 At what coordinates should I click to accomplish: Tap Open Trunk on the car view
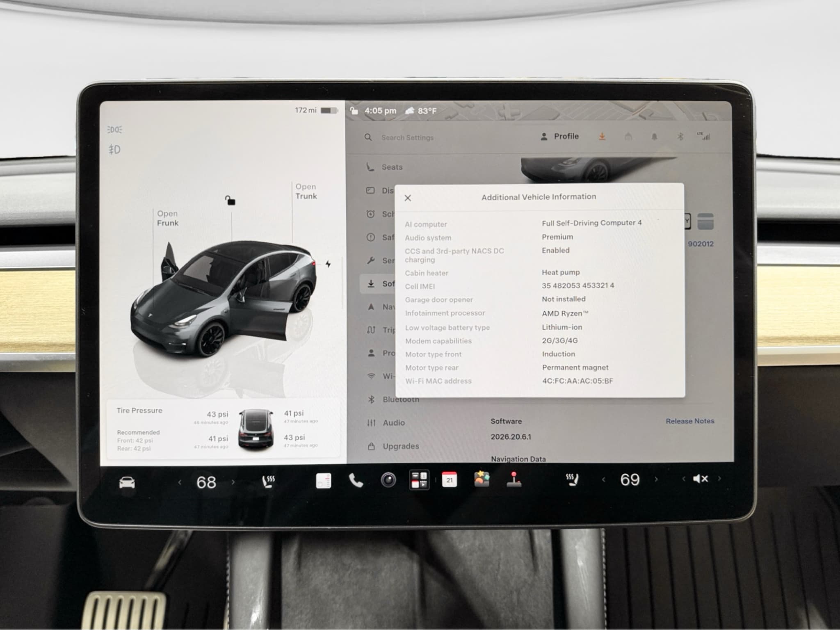click(x=306, y=191)
